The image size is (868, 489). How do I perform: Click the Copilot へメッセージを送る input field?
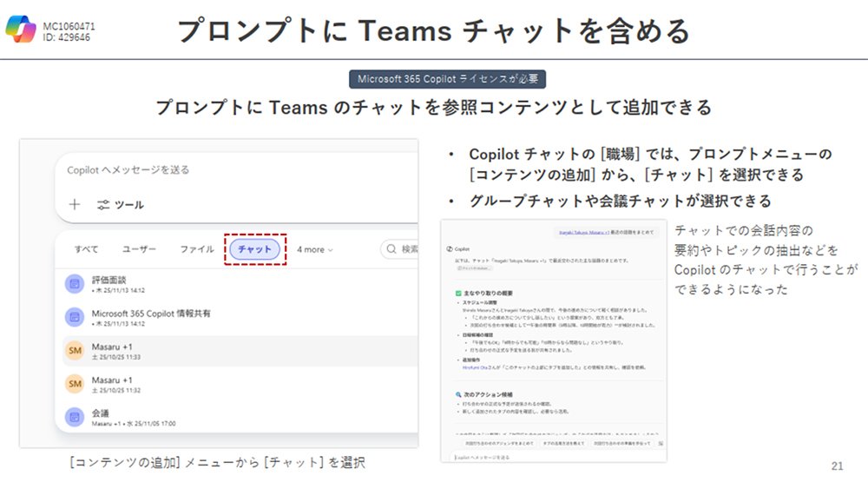[x=238, y=170]
